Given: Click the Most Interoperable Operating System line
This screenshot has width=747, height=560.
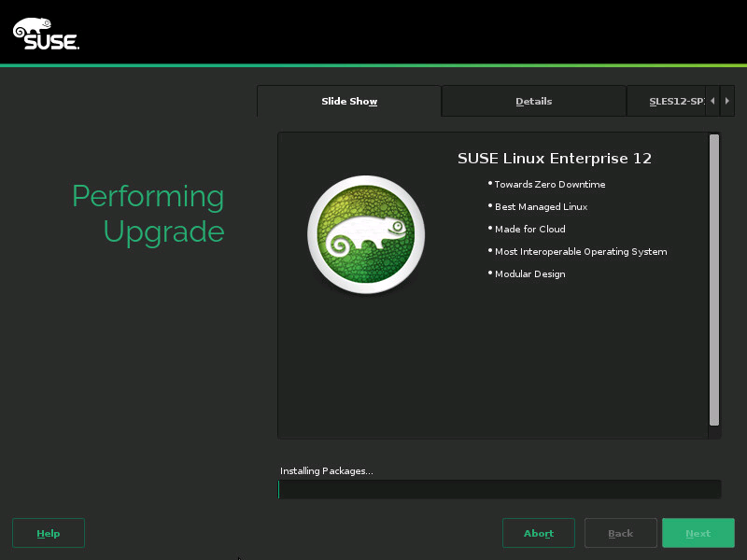Looking at the screenshot, I should [x=580, y=252].
